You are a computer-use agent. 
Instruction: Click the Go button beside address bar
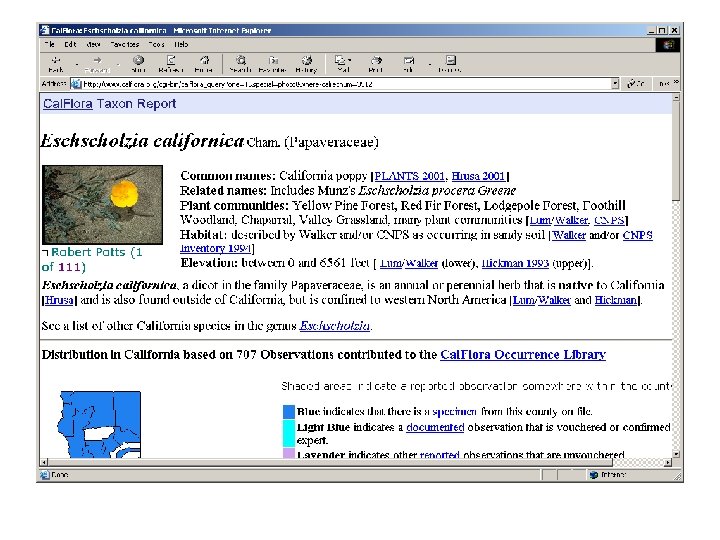coord(636,84)
